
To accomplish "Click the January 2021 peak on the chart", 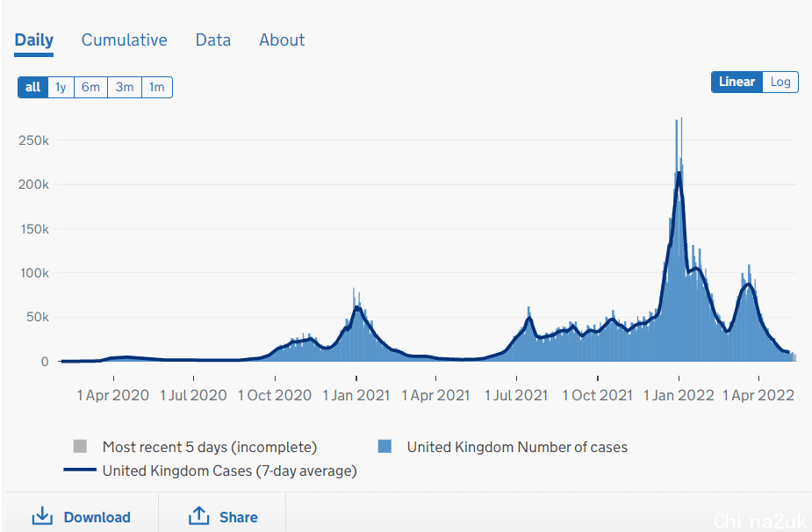I will [x=356, y=308].
